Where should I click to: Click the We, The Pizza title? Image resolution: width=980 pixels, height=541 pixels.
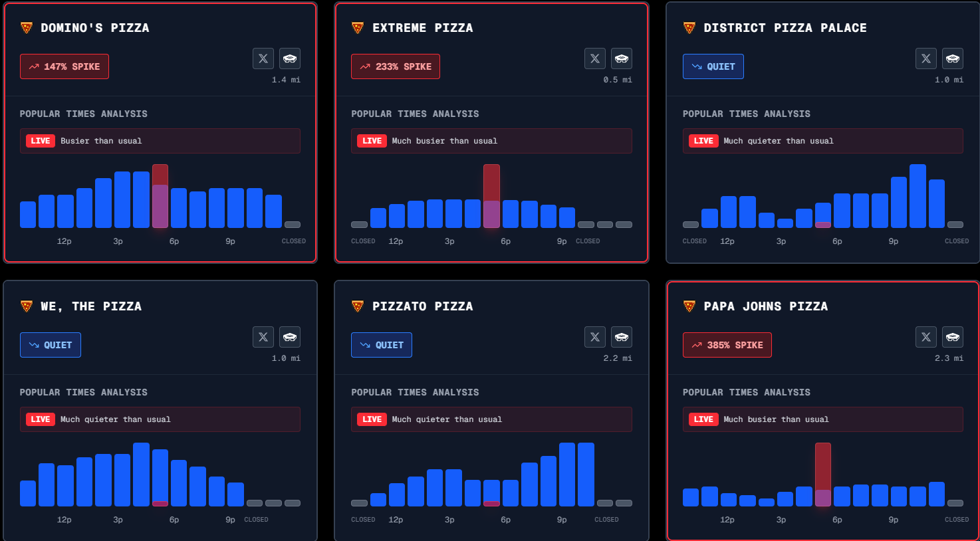(91, 306)
